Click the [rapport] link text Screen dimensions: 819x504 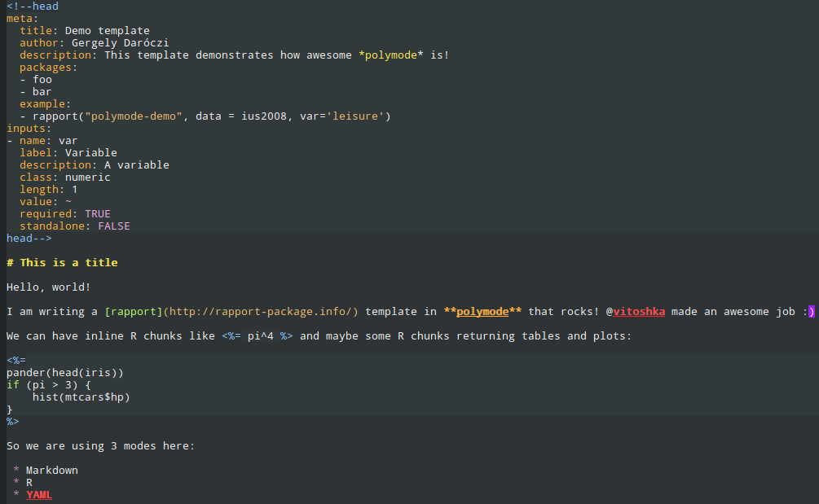(x=133, y=312)
